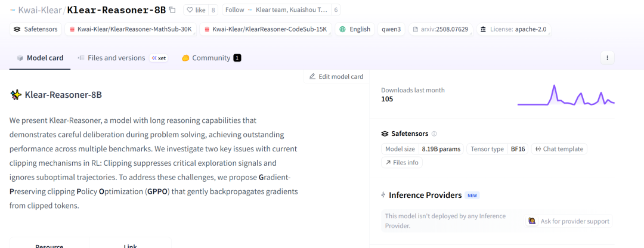Click the NEW badge beside Inference Providers
This screenshot has height=248, width=644.
coord(472,196)
